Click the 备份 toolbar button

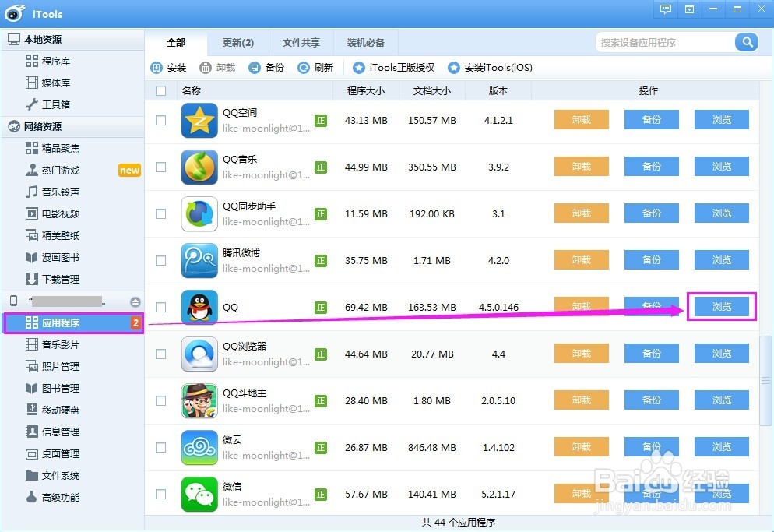pos(266,68)
